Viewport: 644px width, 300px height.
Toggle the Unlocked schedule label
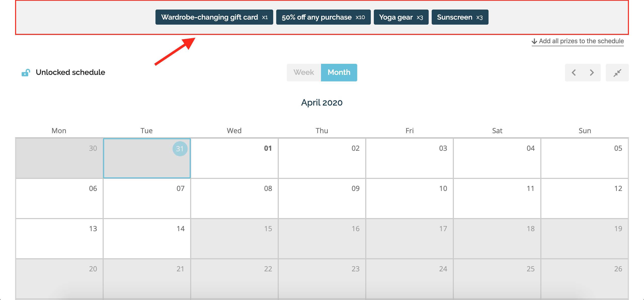click(70, 72)
